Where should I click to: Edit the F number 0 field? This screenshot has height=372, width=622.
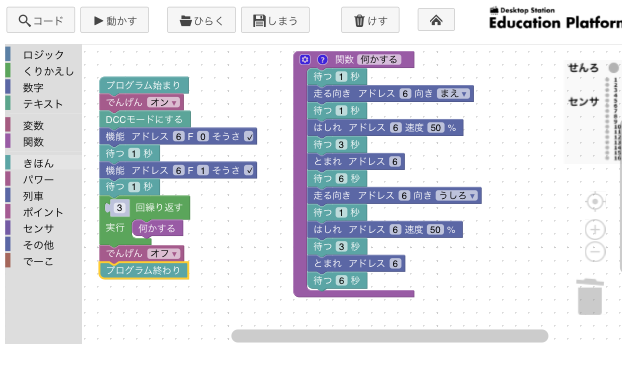[203, 136]
